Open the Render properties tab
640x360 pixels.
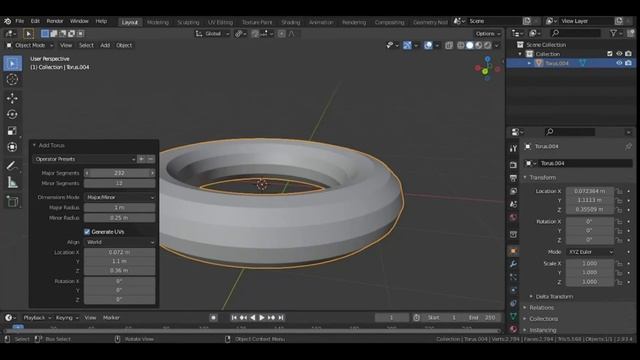513,165
